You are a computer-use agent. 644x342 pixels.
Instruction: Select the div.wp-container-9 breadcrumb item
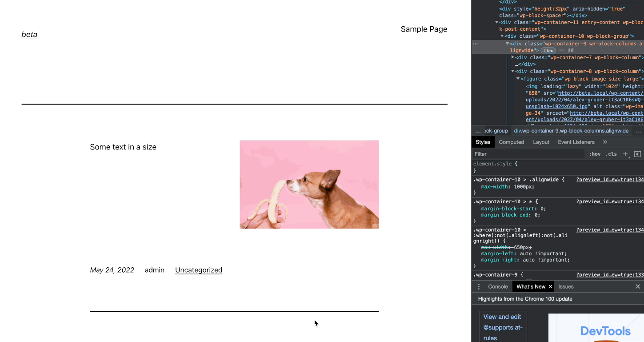pyautogui.click(x=571, y=131)
